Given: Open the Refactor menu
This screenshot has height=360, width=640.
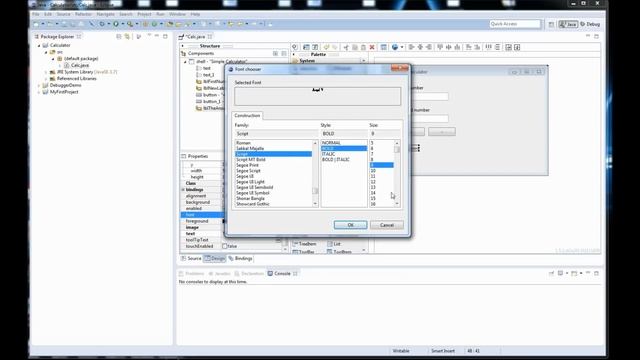Looking at the screenshot, I should (83, 14).
